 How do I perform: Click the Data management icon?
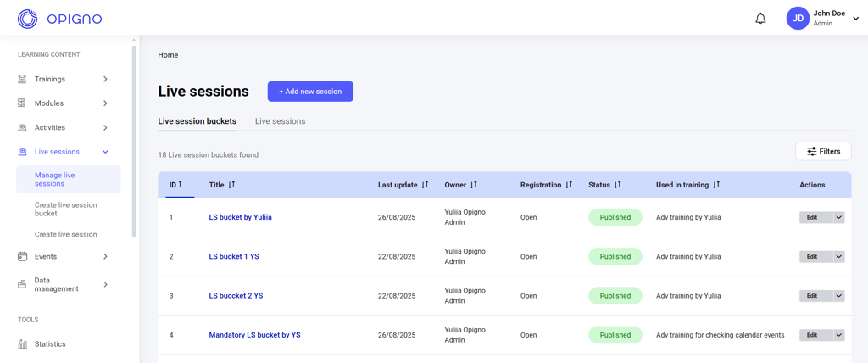pos(22,284)
